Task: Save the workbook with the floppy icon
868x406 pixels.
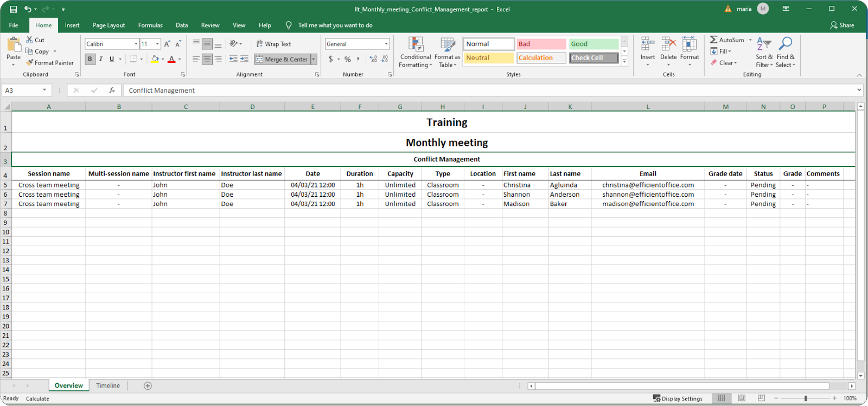Action: (14, 9)
